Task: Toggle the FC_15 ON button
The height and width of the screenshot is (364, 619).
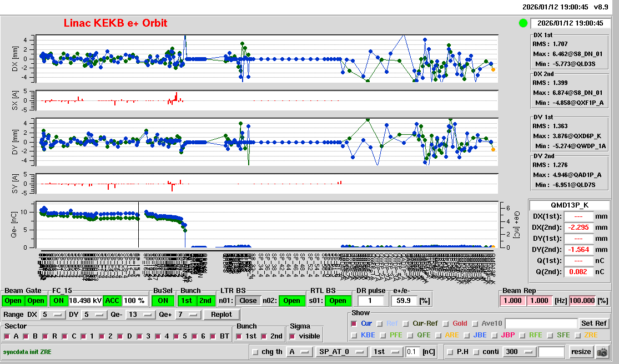Action: pos(58,301)
